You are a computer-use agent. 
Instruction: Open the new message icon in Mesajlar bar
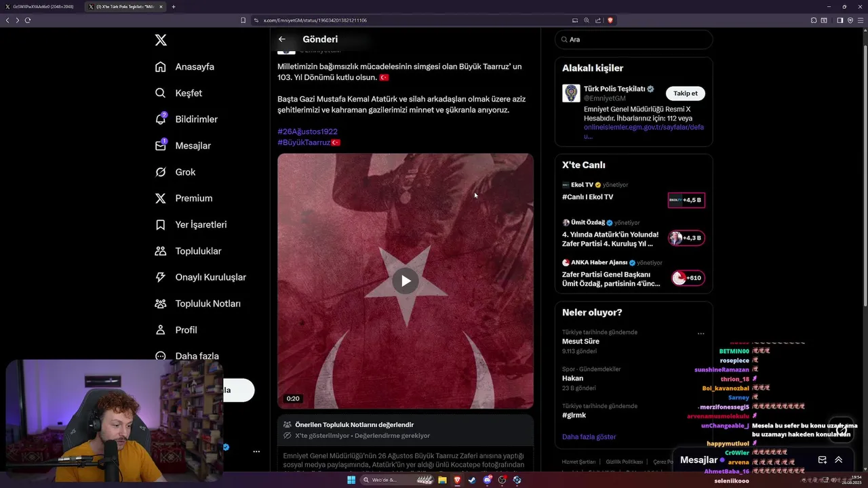click(823, 460)
